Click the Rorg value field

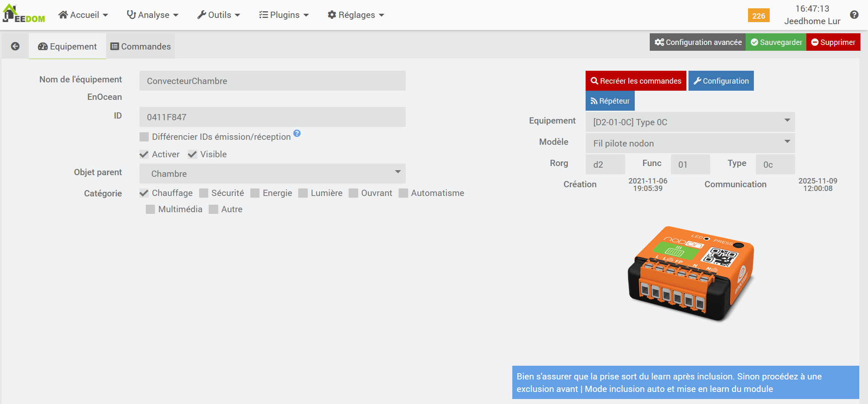[x=605, y=164]
